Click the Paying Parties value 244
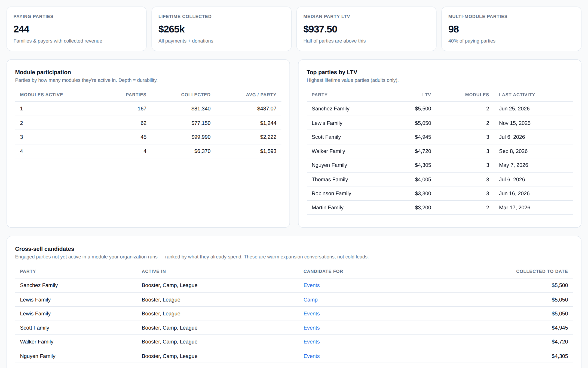 [21, 29]
